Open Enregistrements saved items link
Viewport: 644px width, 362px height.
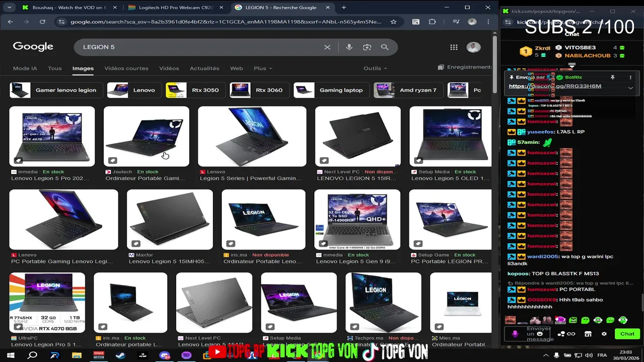point(464,67)
